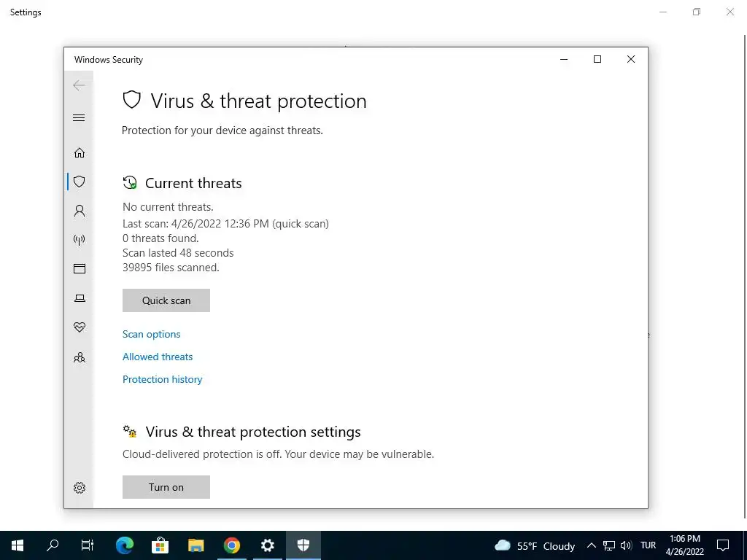Open network status tray icon
This screenshot has width=747, height=560.
pos(609,545)
